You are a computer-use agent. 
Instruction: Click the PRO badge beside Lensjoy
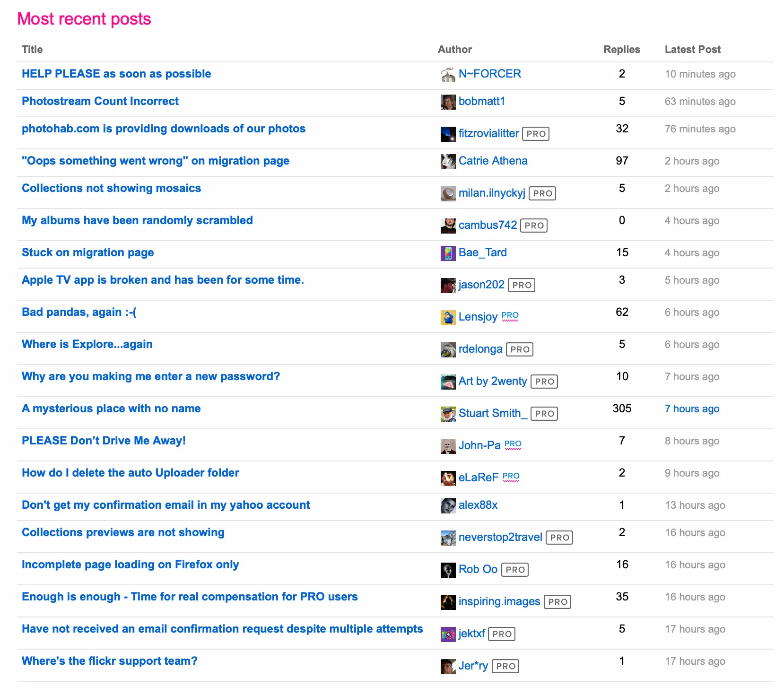point(510,315)
